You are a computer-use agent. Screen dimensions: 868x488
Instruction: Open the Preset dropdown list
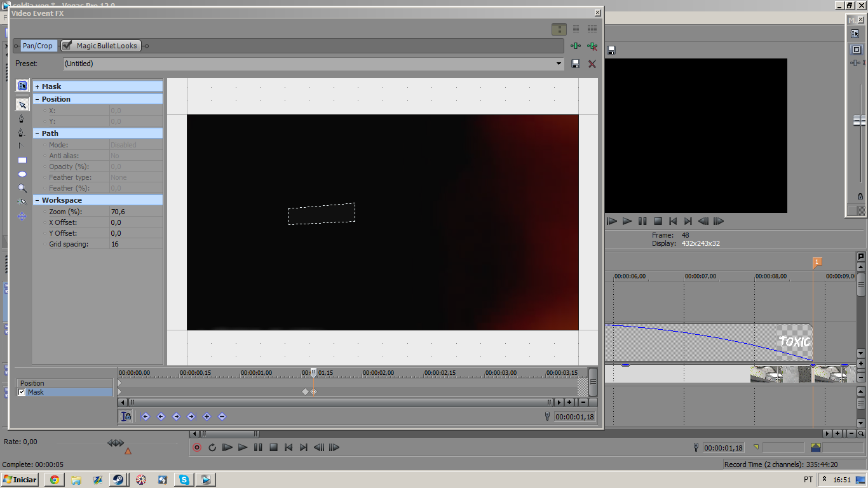(x=559, y=64)
